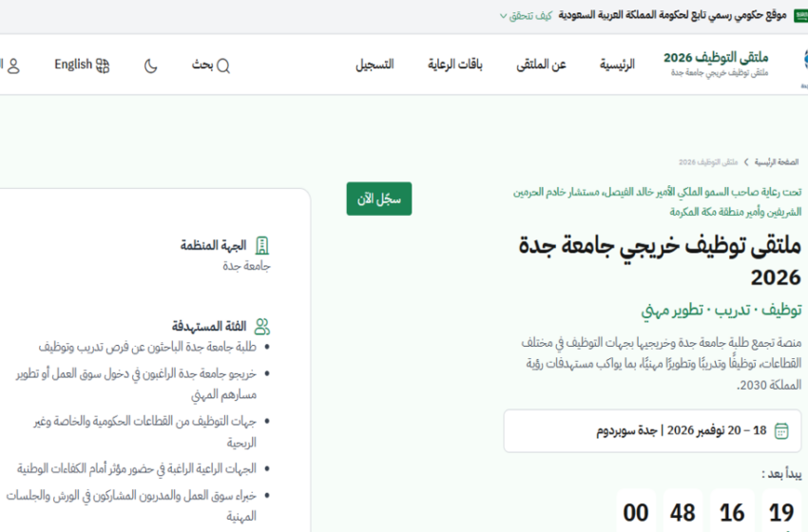Click the building icon of الجهة المنظمة

(261, 246)
